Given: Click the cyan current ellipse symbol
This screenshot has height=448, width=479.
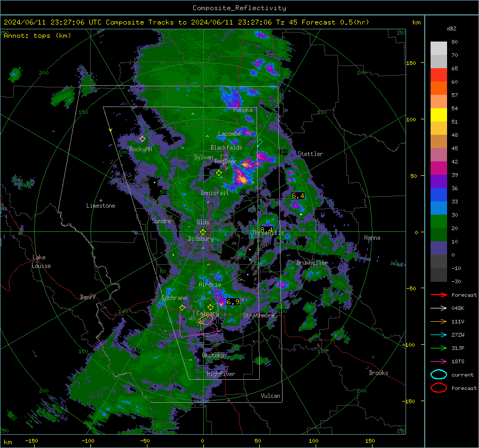Looking at the screenshot, I should coord(439,374).
